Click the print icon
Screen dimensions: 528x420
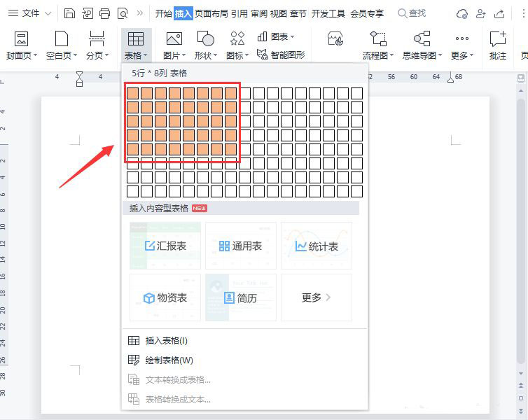[x=105, y=13]
